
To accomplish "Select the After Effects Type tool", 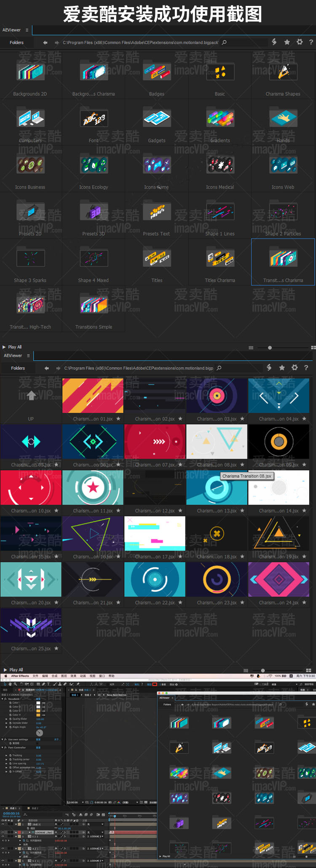I will [x=48, y=684].
